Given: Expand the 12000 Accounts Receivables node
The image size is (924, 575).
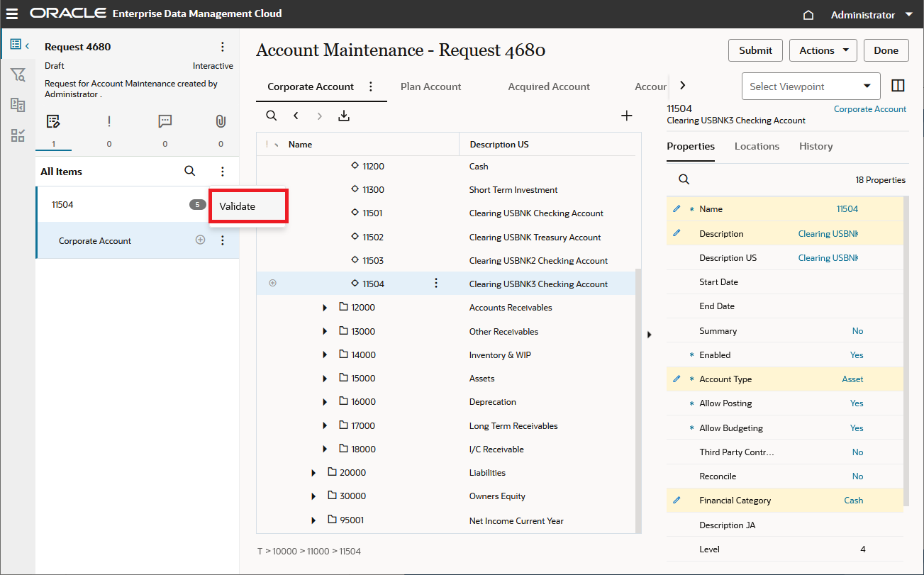Looking at the screenshot, I should (325, 308).
